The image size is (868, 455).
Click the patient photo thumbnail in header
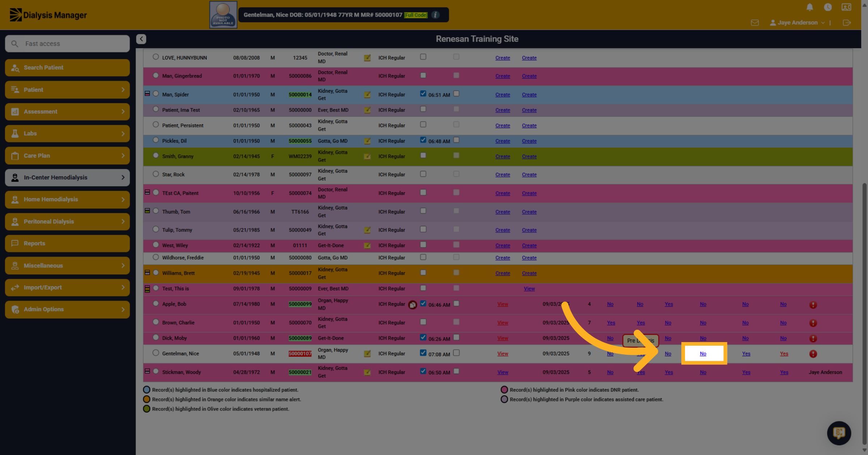pos(223,15)
